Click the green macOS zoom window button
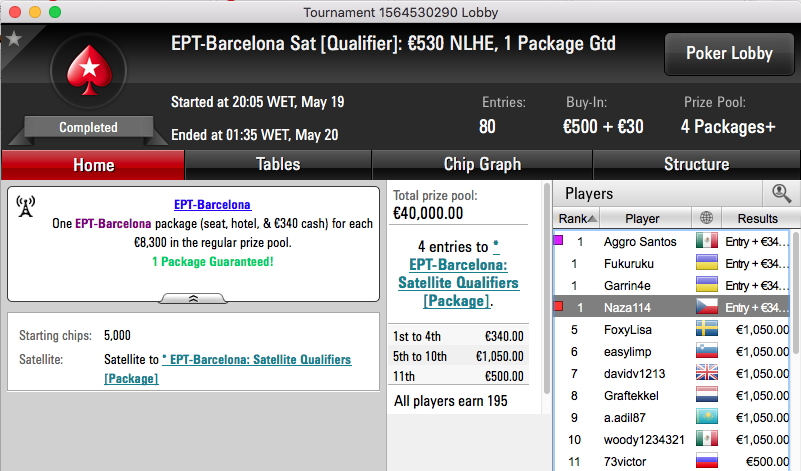 [x=55, y=12]
